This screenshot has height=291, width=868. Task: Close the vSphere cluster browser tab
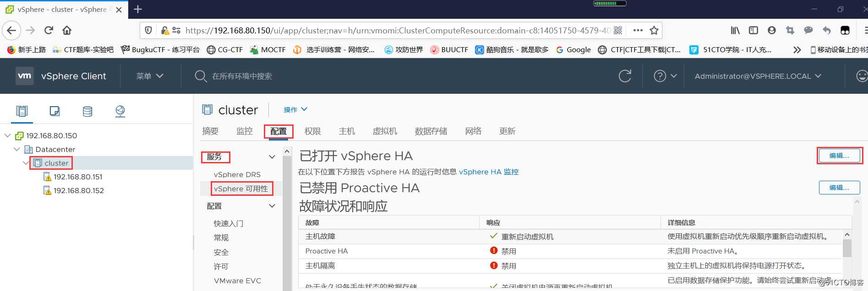(x=119, y=10)
